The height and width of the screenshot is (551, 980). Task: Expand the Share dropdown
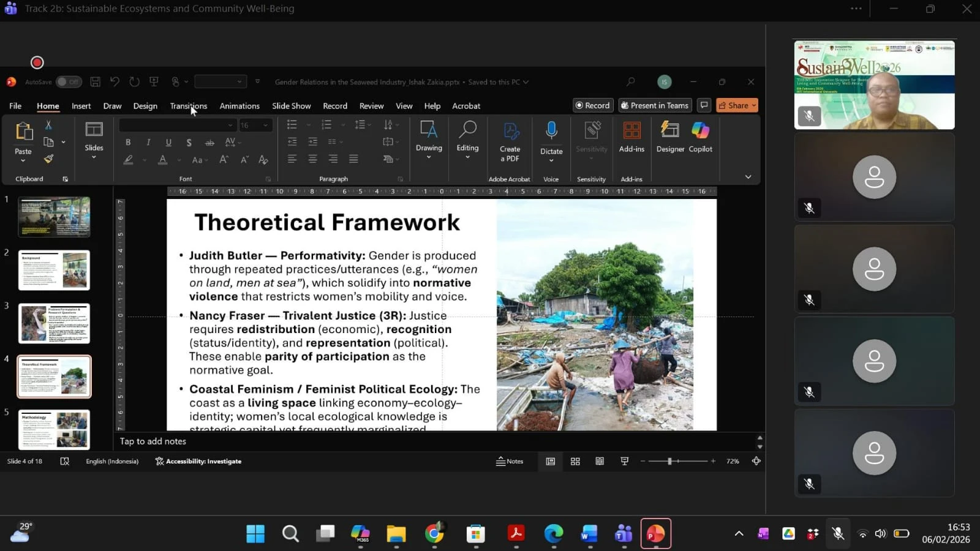pyautogui.click(x=753, y=105)
